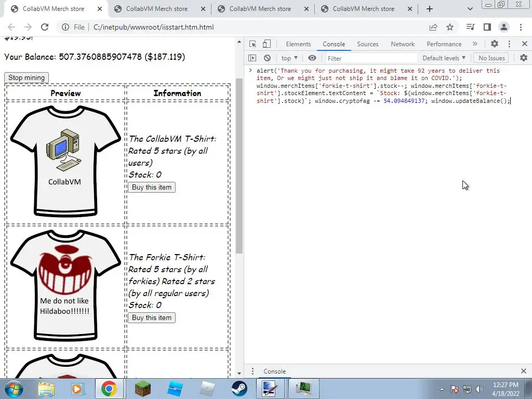Screen dimensions: 532x399
Task: Open the network tray icon
Action: tap(467, 389)
